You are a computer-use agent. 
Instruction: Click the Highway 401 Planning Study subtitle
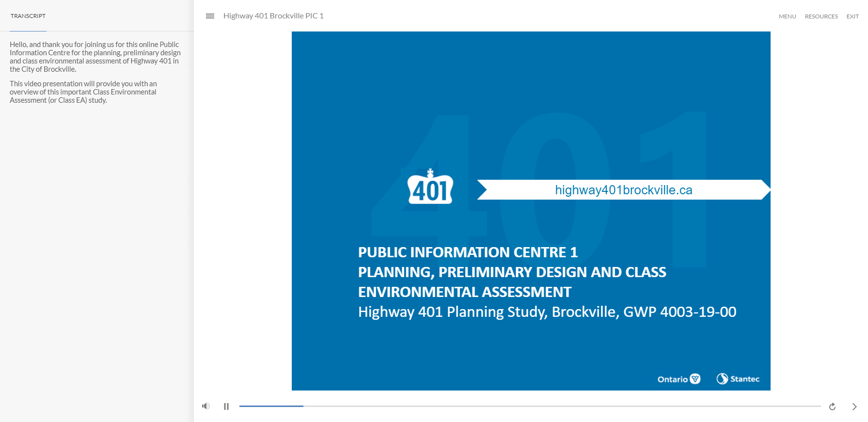[x=547, y=312]
